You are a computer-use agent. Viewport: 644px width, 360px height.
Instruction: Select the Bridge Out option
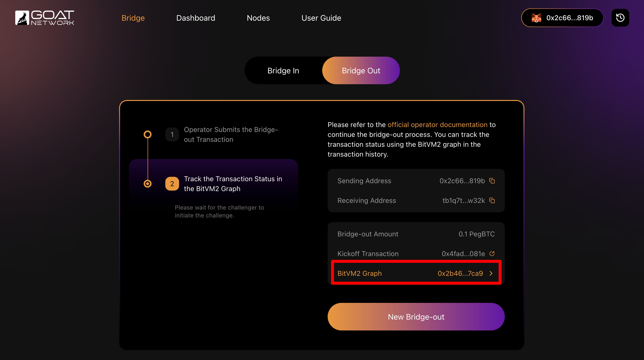point(361,70)
